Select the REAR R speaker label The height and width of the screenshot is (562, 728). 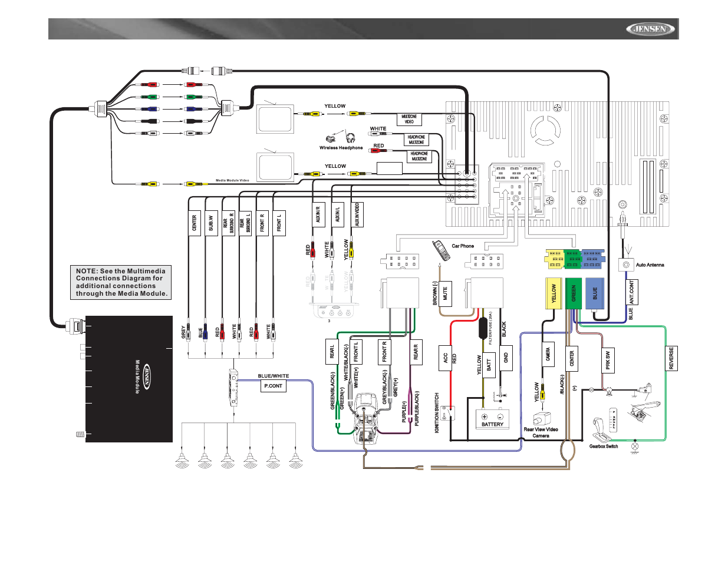click(x=416, y=352)
